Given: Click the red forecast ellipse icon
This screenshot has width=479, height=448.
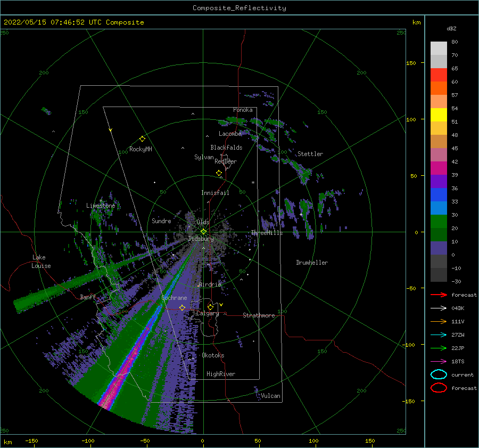Looking at the screenshot, I should pyautogui.click(x=439, y=388).
